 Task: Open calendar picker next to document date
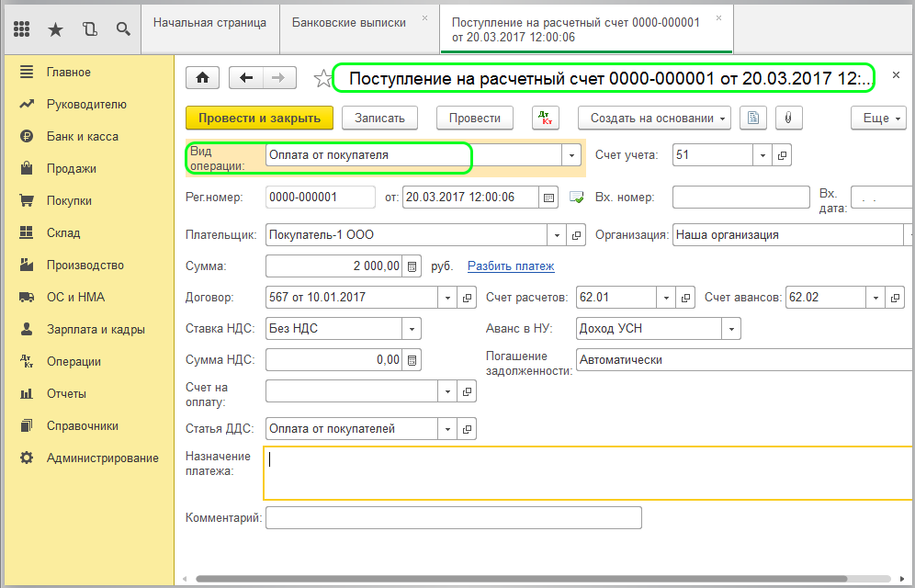(549, 197)
